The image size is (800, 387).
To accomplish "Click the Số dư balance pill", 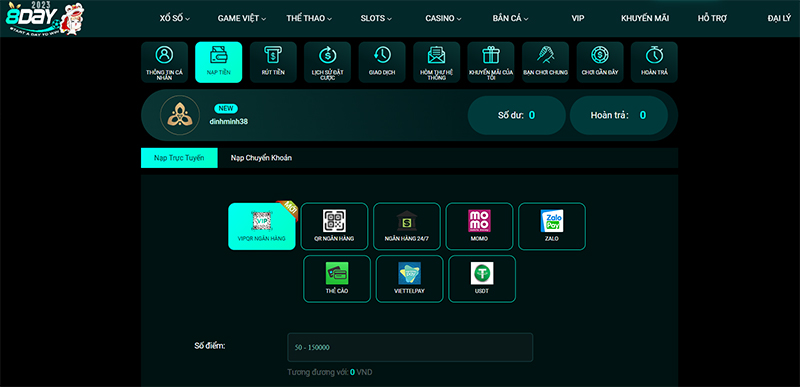I will (516, 115).
